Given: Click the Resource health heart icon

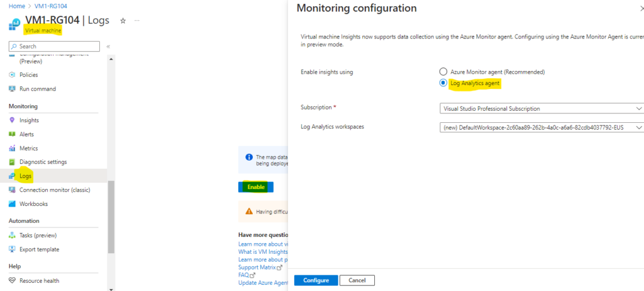Looking at the screenshot, I should pos(12,281).
